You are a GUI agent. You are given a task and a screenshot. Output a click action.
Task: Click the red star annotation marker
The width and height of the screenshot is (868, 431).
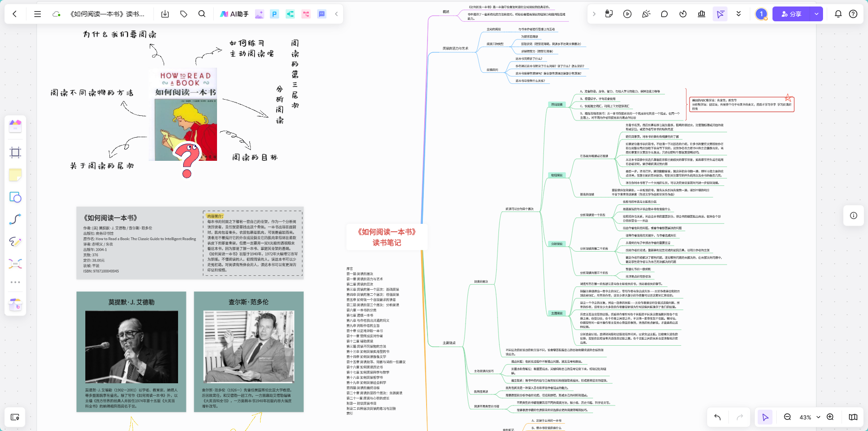[x=788, y=98]
